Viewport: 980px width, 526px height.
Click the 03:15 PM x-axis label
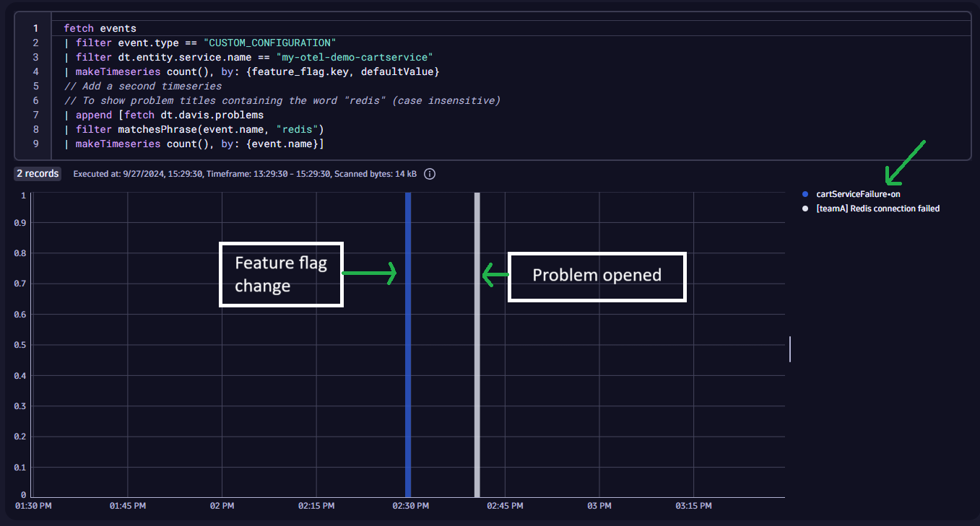pyautogui.click(x=694, y=506)
